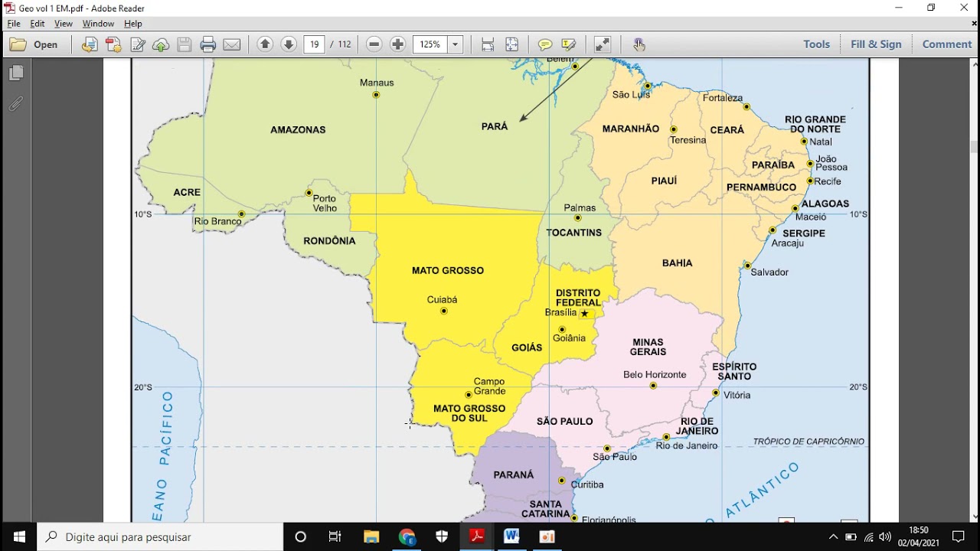980x551 pixels.
Task: Open the Tools pane
Action: click(816, 44)
